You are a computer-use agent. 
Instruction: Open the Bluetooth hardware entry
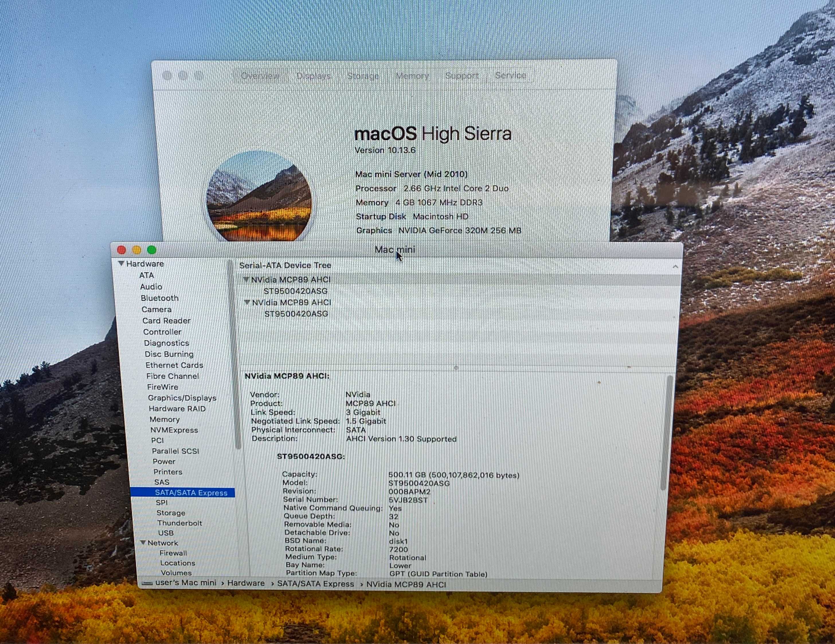coord(159,298)
